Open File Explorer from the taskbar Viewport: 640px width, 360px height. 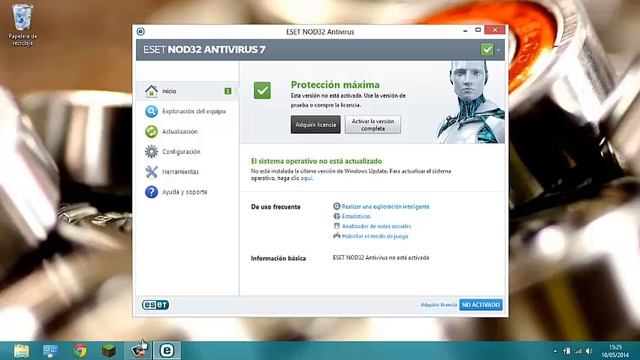[x=21, y=351]
